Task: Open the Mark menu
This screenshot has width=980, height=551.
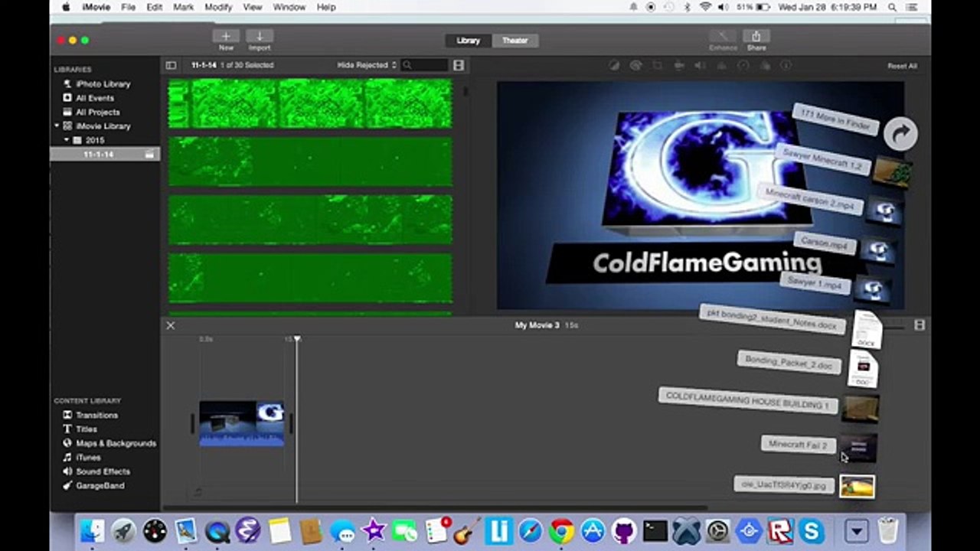Action: point(184,7)
